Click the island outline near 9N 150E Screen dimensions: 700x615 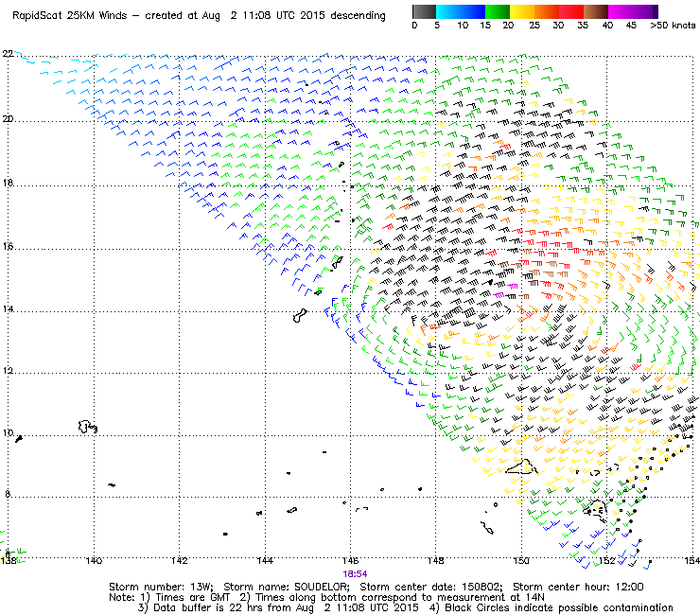pos(521,466)
